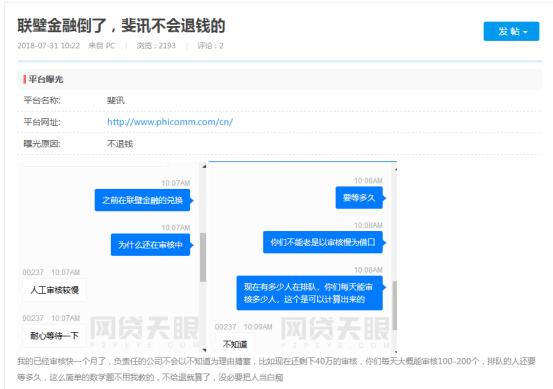Click the exposure reason 不退钱

click(120, 144)
